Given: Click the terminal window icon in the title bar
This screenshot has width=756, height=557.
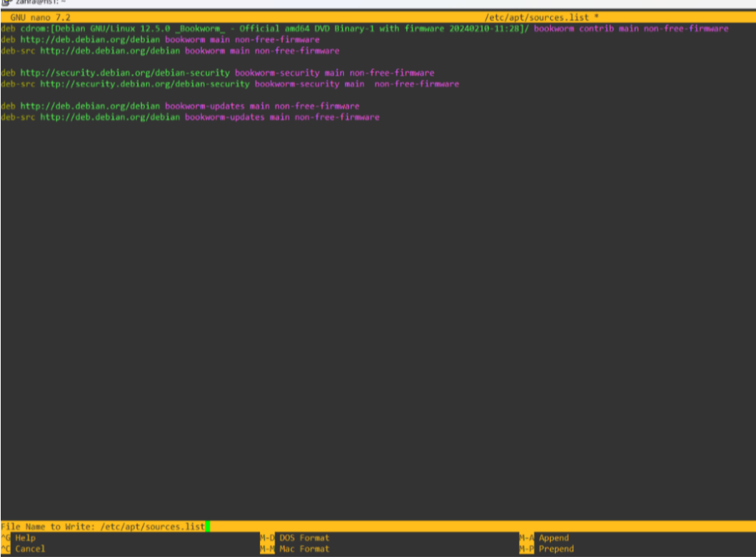Looking at the screenshot, I should pyautogui.click(x=7, y=3).
